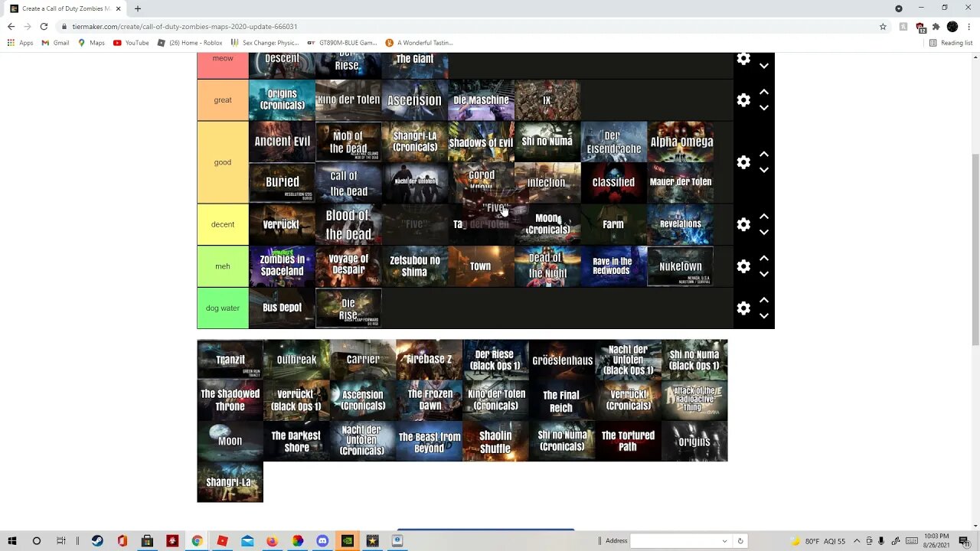The width and height of the screenshot is (980, 551).
Task: Open the Windows Start menu
Action: point(12,540)
